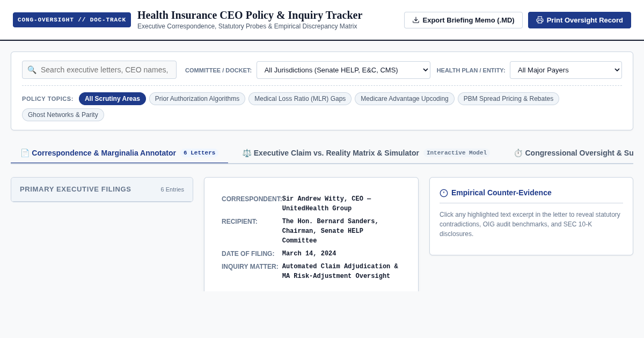Click the 6 Entries count label
Screen dimensions: 644x338
pyautogui.click(x=172, y=189)
